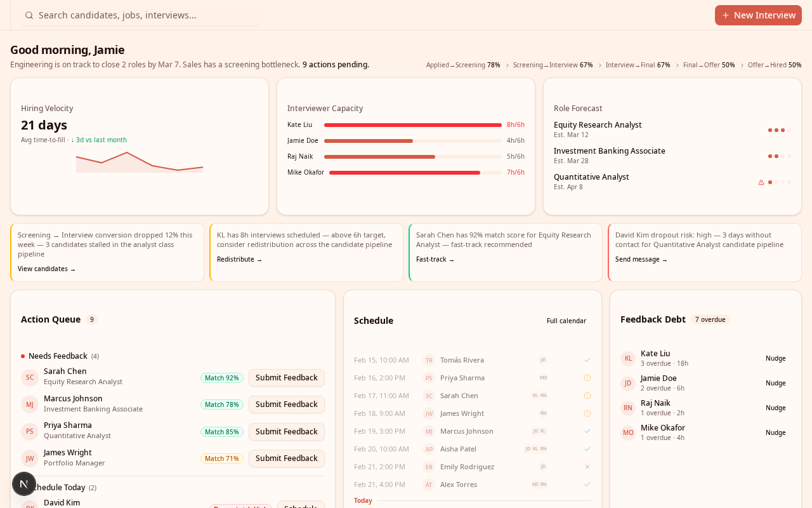Image resolution: width=812 pixels, height=508 pixels.
Task: Click the red X on Emily Rodriguez's session
Action: (587, 465)
